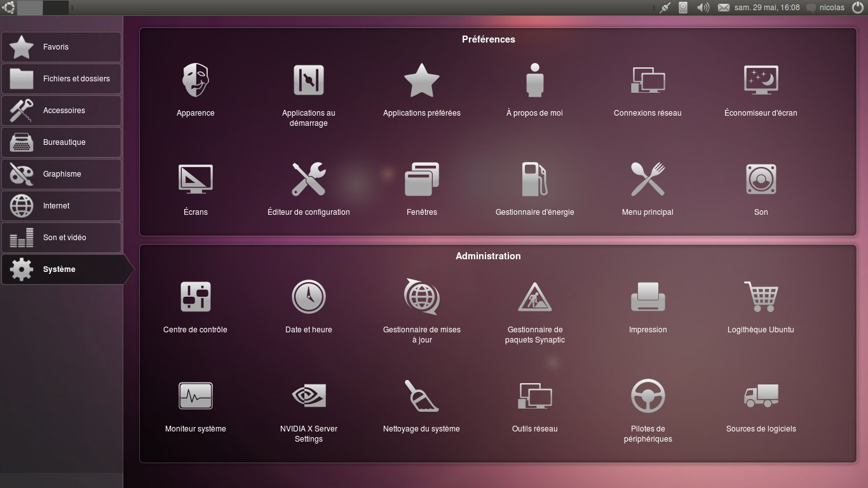The height and width of the screenshot is (488, 868).
Task: Click the network connection indicator
Action: [665, 8]
